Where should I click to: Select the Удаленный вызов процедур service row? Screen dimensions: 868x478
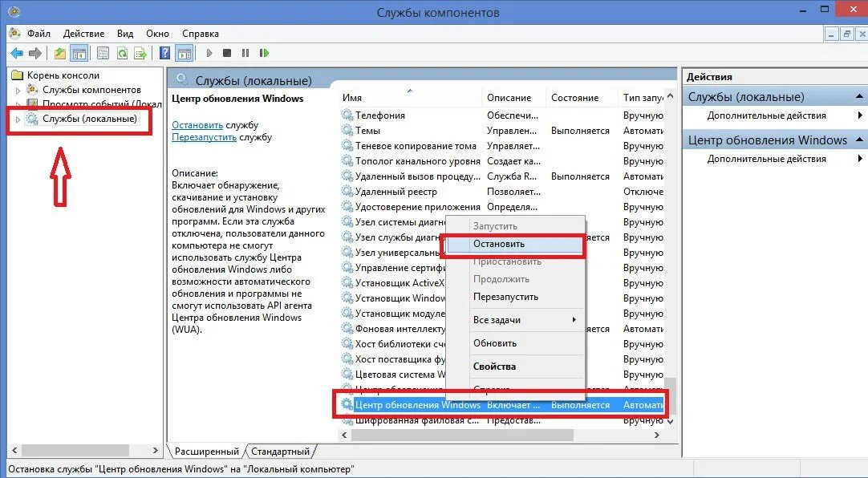(x=502, y=176)
